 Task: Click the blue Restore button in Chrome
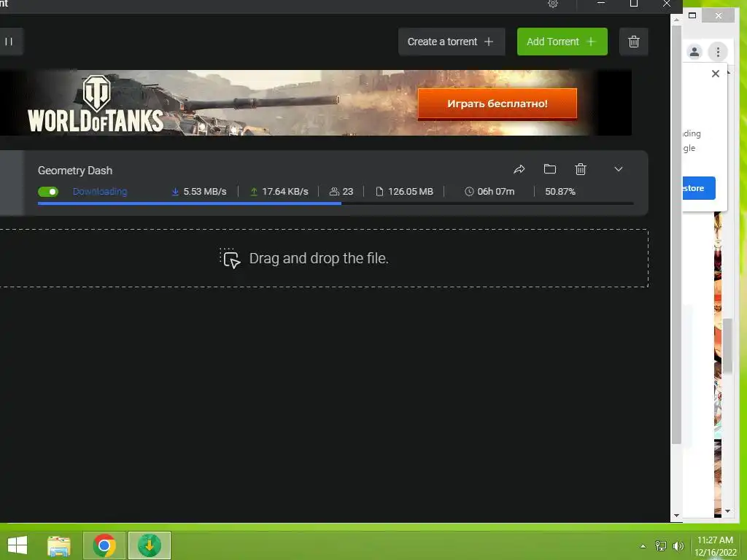click(699, 188)
